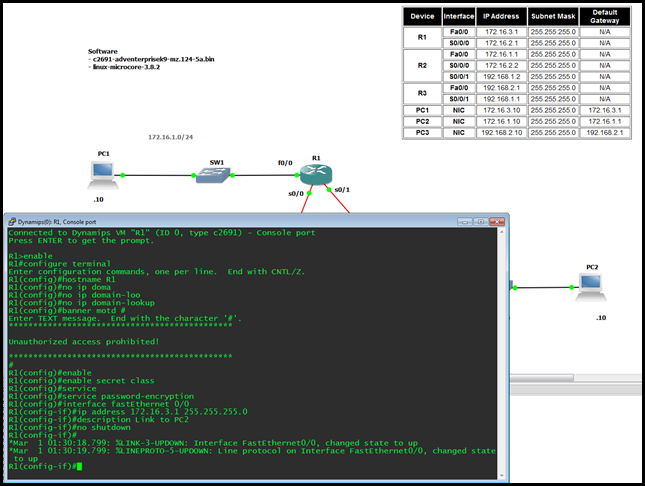Click the s0/1 interface label

click(342, 190)
